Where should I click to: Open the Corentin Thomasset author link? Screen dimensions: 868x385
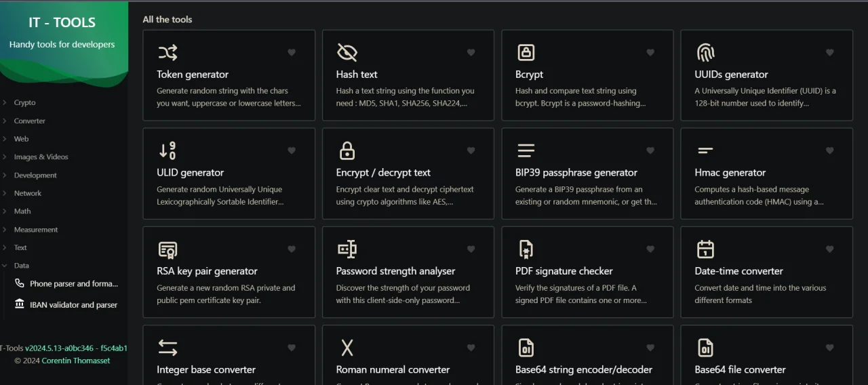(x=76, y=361)
